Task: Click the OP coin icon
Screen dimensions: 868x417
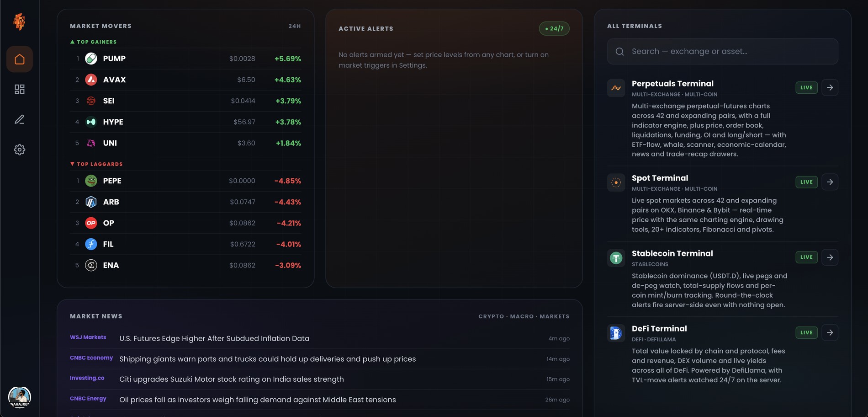Action: coord(91,223)
